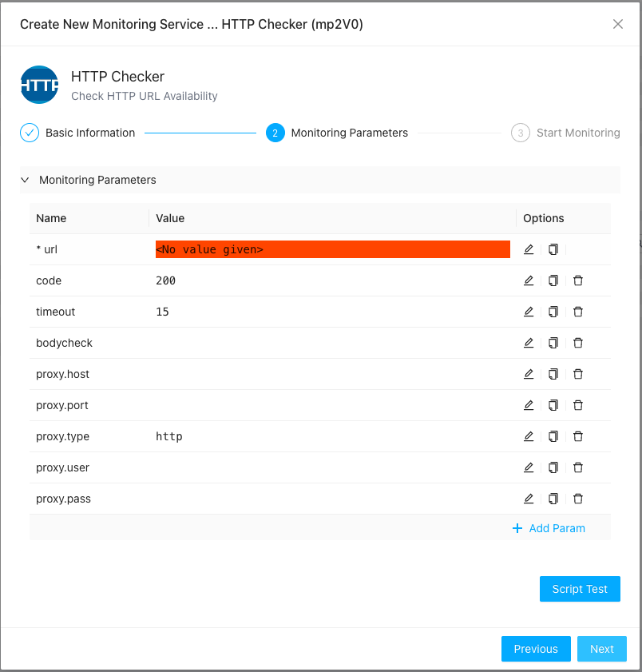
Task: Delete the proxy.host parameter
Action: point(578,374)
